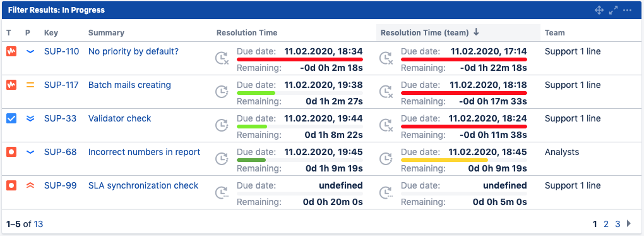Image resolution: width=644 pixels, height=236 pixels.
Task: Sort by the Team column header
Action: (x=554, y=32)
